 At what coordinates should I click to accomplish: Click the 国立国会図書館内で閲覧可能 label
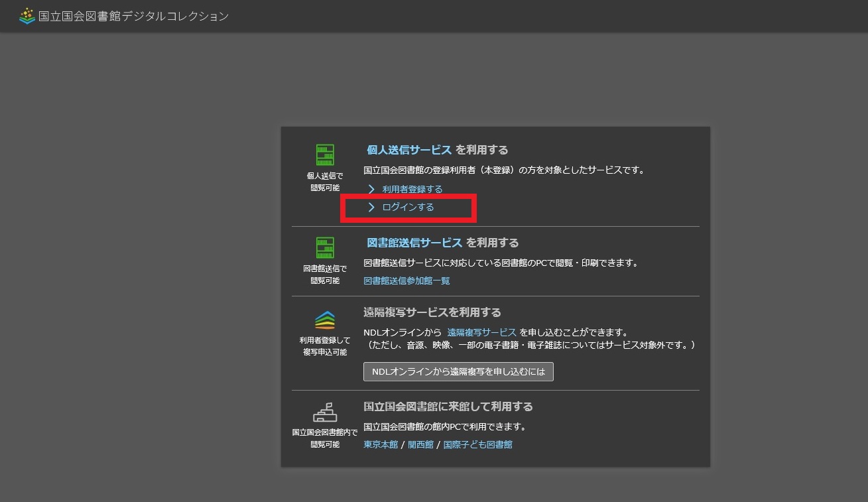[325, 438]
